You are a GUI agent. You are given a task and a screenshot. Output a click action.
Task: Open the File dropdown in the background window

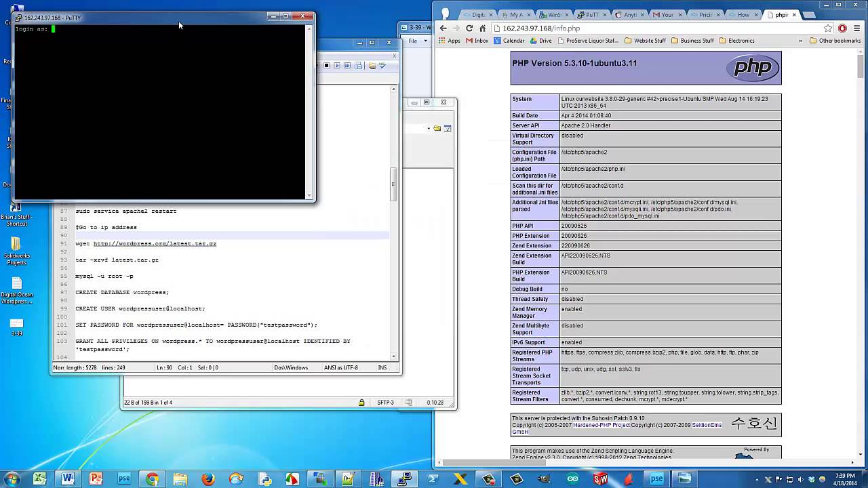point(418,41)
